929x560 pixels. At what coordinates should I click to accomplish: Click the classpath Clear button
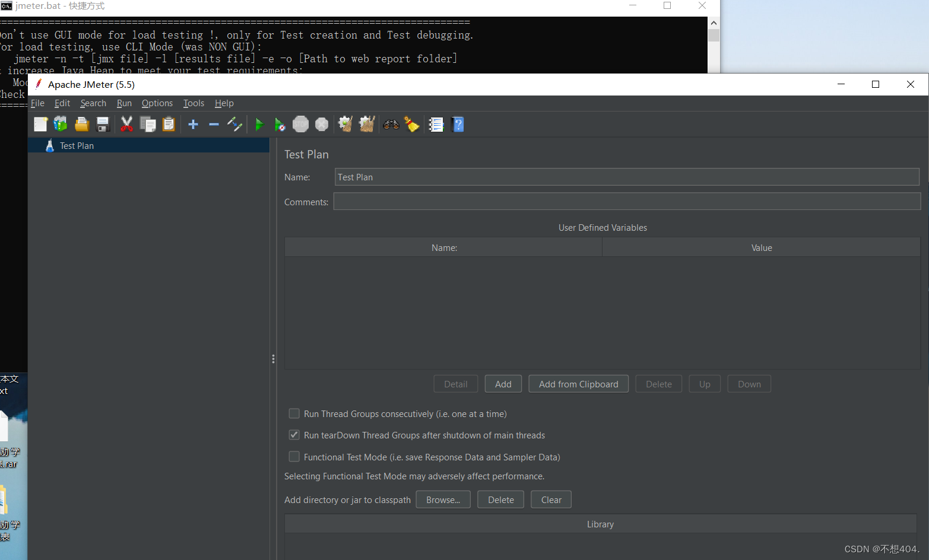tap(551, 499)
